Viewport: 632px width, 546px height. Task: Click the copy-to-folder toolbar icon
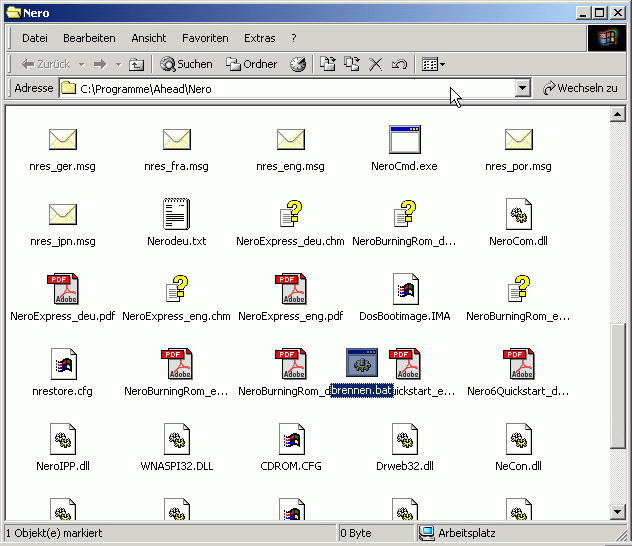352,64
